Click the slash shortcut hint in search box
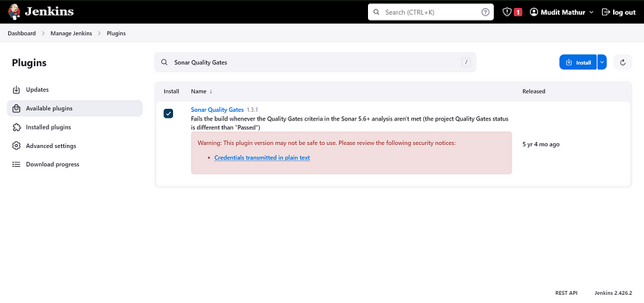644x303 pixels. pyautogui.click(x=466, y=63)
